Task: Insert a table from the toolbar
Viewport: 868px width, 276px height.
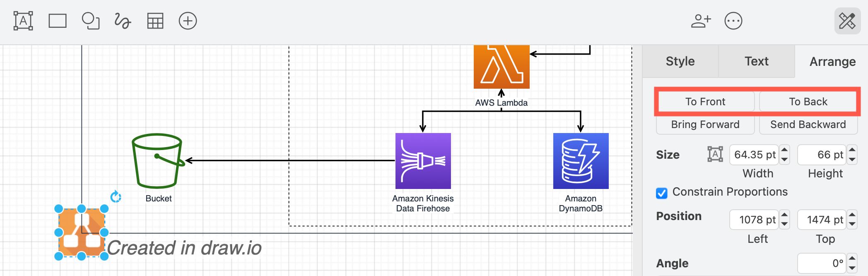Action: pos(155,21)
